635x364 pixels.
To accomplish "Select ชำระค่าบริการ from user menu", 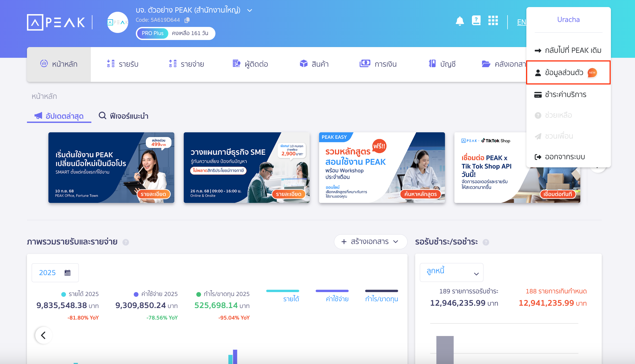I will click(569, 95).
